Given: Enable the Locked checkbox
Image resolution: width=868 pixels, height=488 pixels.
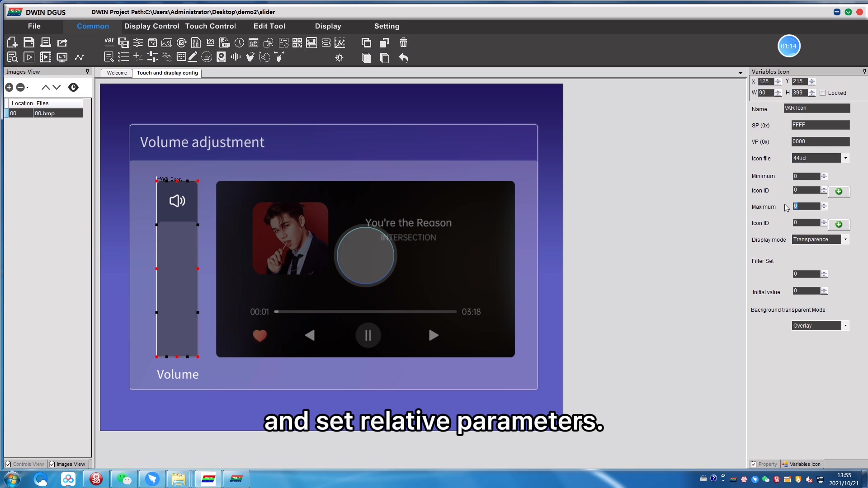Looking at the screenshot, I should click(x=823, y=93).
